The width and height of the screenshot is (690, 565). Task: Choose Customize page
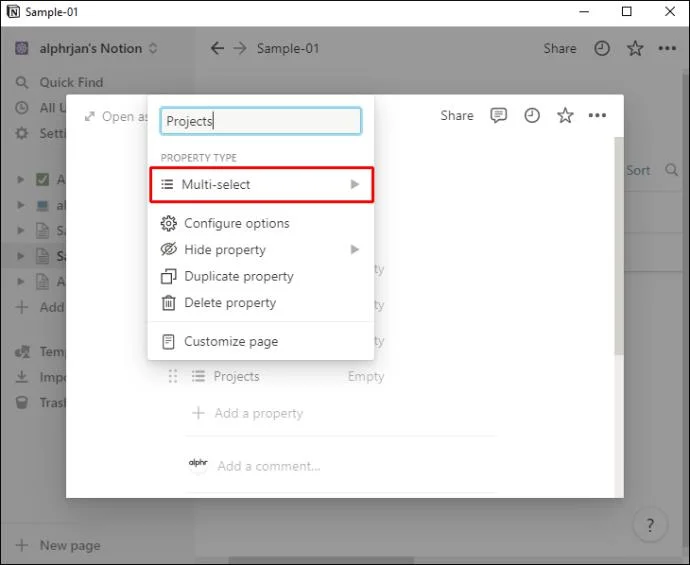(261, 341)
